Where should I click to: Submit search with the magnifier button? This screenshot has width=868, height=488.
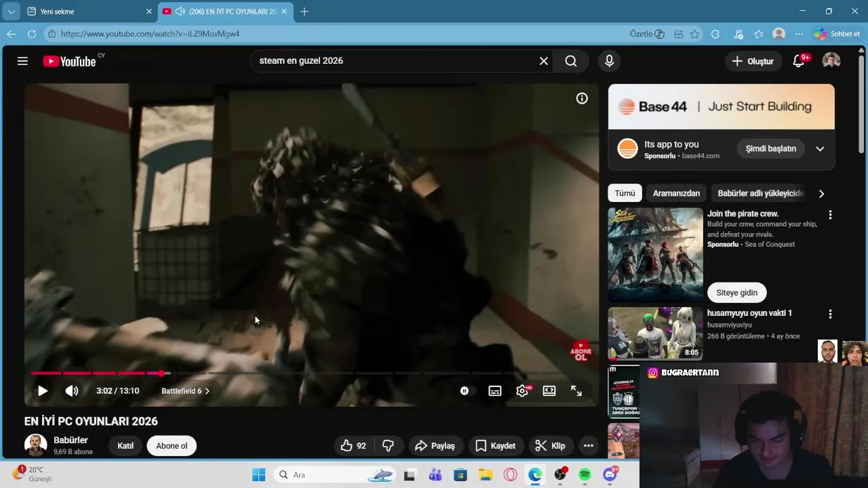click(x=571, y=61)
